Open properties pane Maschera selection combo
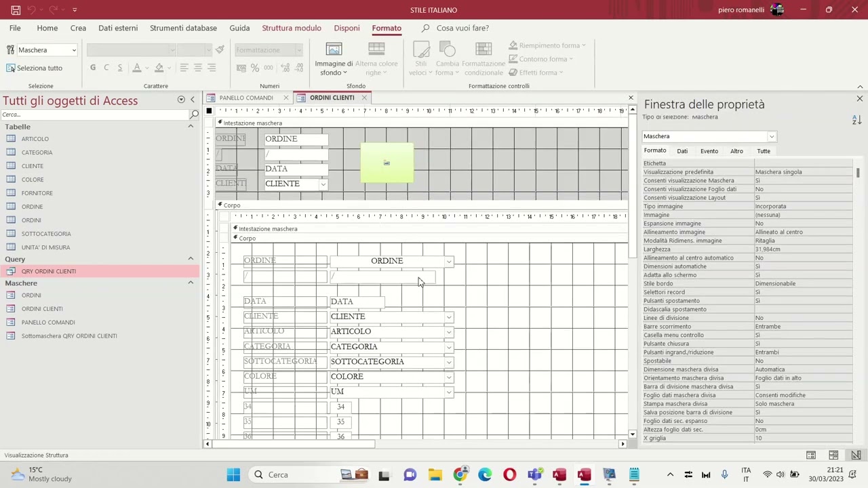 tap(772, 136)
